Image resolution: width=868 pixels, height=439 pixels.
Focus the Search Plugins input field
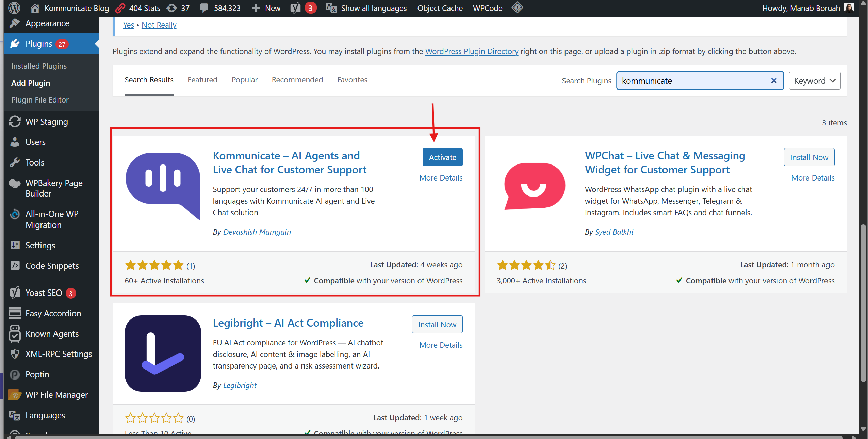[700, 81]
